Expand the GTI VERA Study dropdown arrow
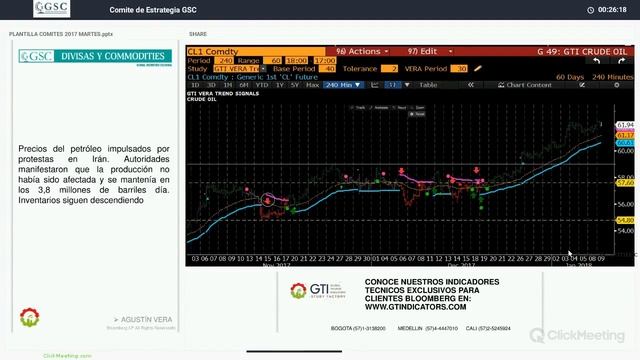Screen dimensions: 640x360 pos(263,69)
